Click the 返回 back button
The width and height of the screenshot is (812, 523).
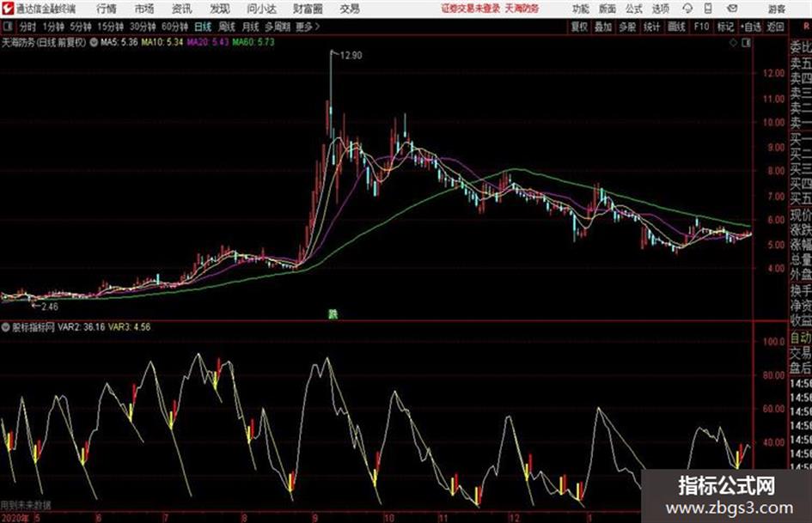click(775, 27)
